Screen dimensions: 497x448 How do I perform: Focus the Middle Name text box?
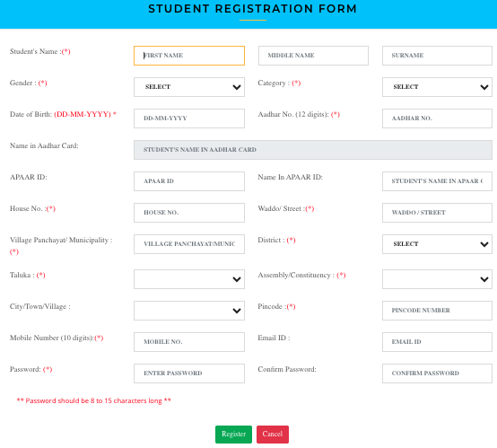pos(313,56)
